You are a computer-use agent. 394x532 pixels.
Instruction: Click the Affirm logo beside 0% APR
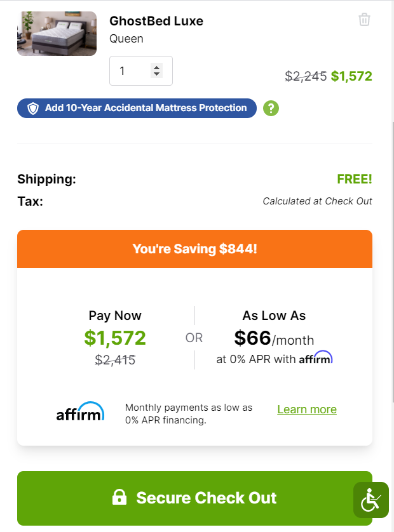tap(316, 358)
